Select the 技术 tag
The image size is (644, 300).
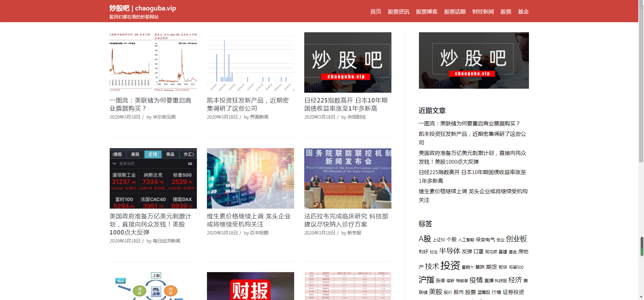coord(432,266)
